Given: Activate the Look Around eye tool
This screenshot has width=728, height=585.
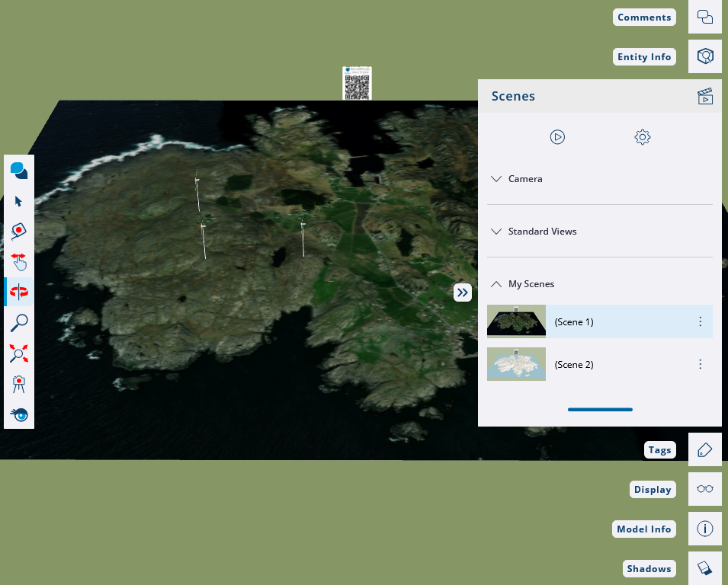Looking at the screenshot, I should coord(19,414).
